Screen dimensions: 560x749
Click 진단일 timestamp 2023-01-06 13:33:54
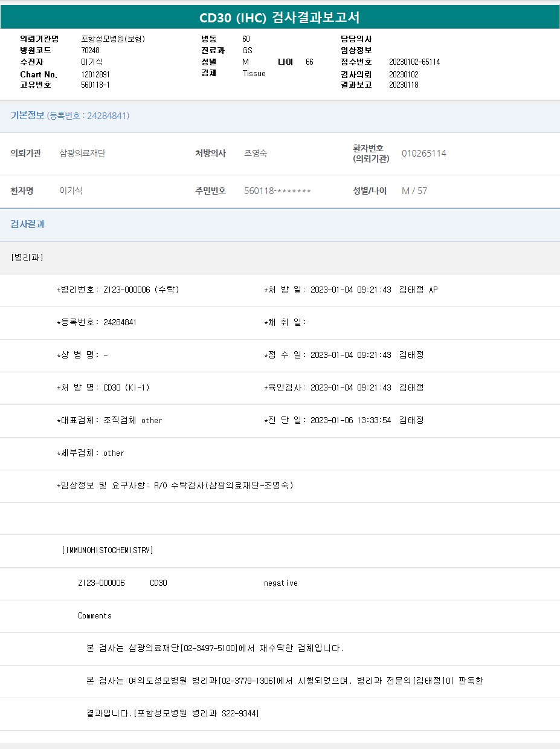[350, 420]
